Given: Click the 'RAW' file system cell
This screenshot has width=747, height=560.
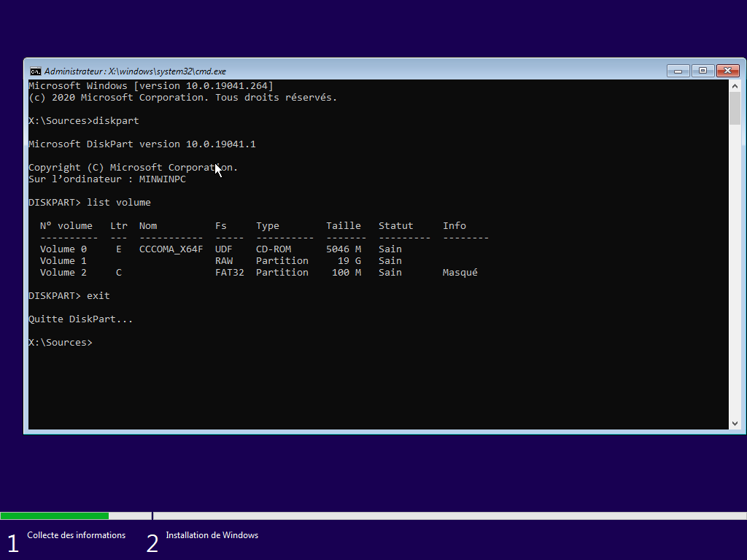Looking at the screenshot, I should (224, 261).
